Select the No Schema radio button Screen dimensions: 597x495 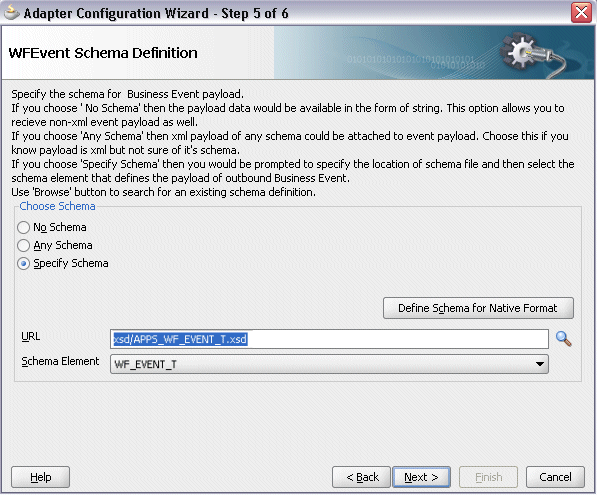24,227
